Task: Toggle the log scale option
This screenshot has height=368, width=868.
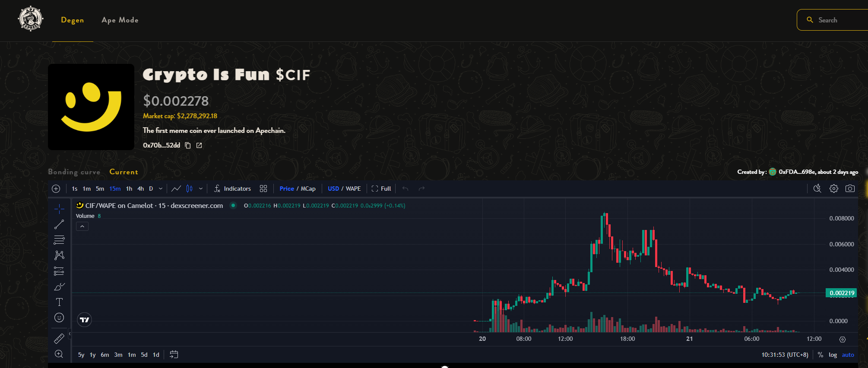Action: pos(833,355)
